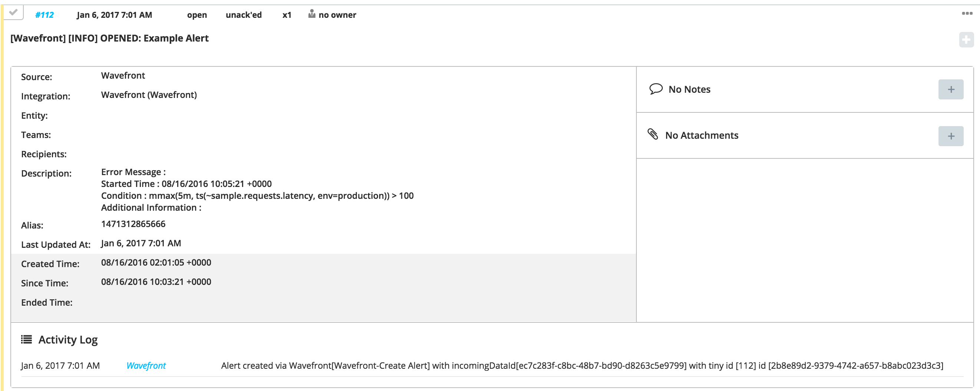The width and height of the screenshot is (980, 391).
Task: Toggle the open status label
Action: point(197,15)
